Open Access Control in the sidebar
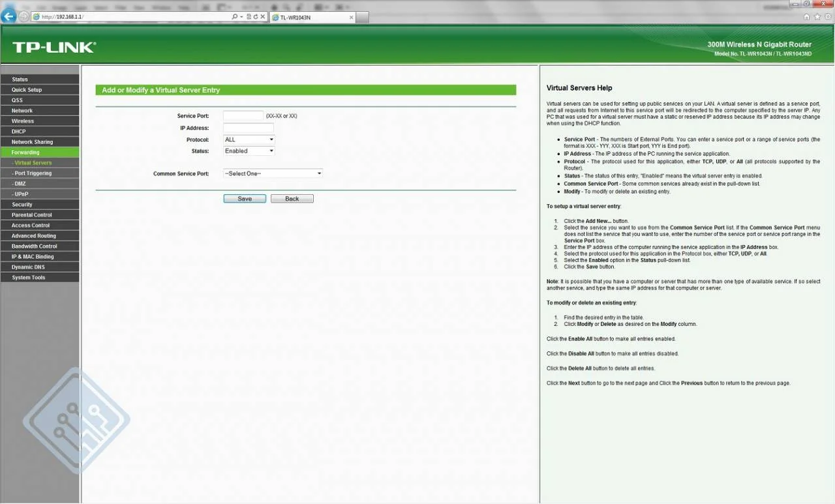The height and width of the screenshot is (504, 835). tap(40, 226)
